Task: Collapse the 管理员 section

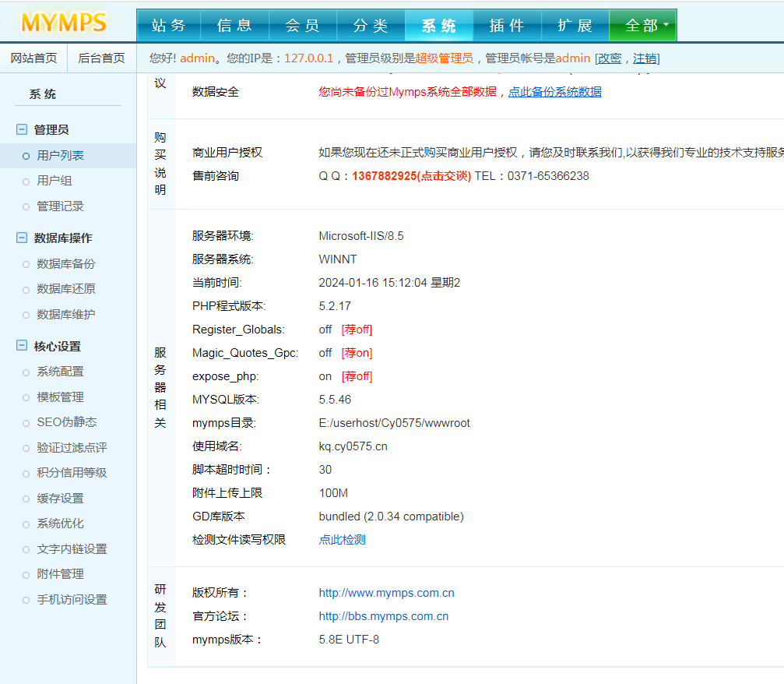Action: (22, 129)
